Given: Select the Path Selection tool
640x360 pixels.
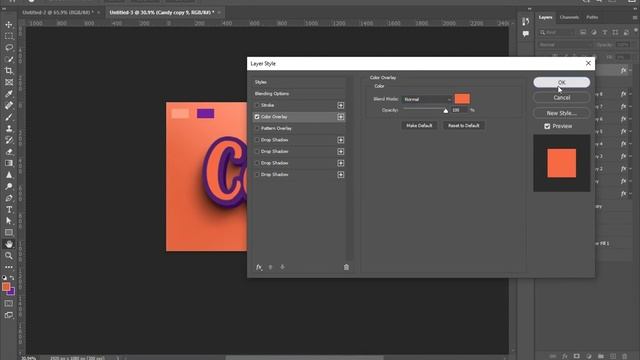Looking at the screenshot, I should click(9, 221).
